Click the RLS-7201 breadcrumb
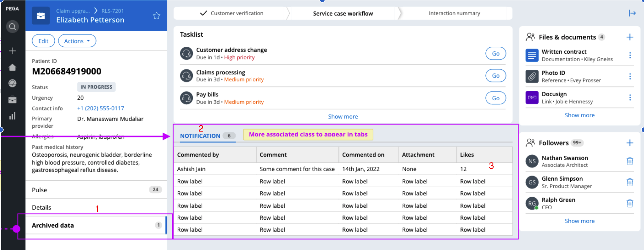The image size is (644, 250). 113,11
